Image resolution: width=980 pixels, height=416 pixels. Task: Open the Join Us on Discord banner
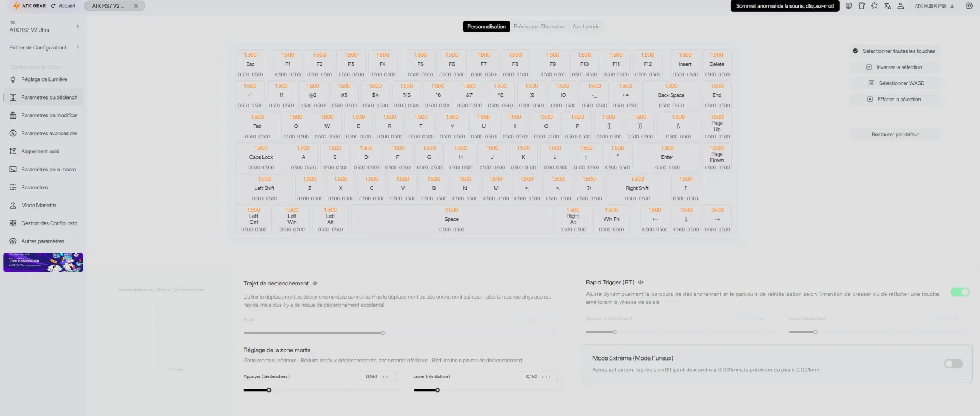(44, 262)
